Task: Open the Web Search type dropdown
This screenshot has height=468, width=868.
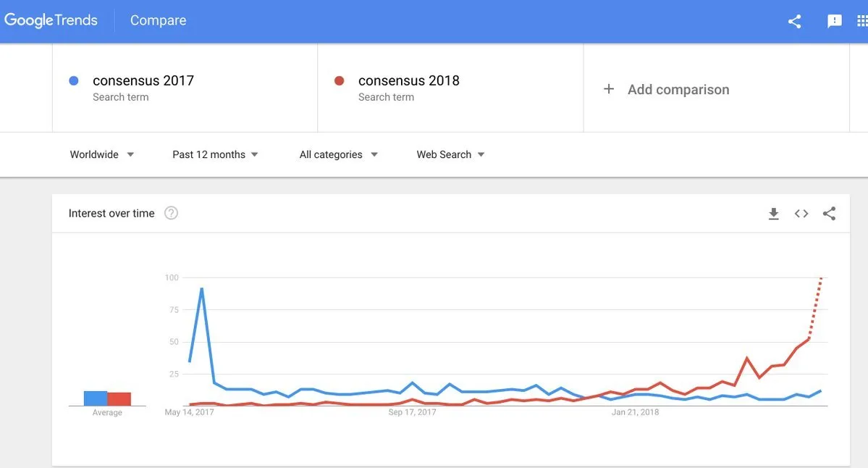Action: 450,154
